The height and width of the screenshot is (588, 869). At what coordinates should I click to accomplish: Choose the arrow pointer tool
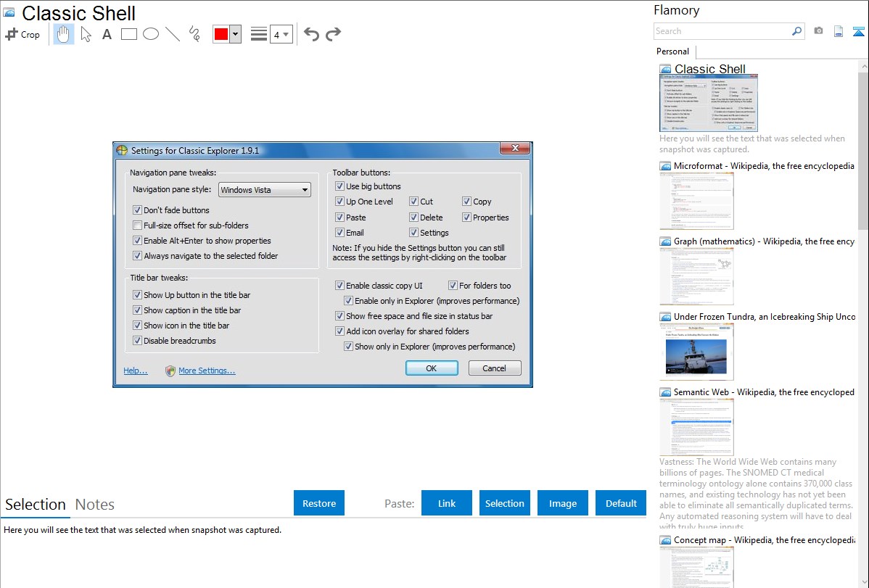tap(86, 34)
